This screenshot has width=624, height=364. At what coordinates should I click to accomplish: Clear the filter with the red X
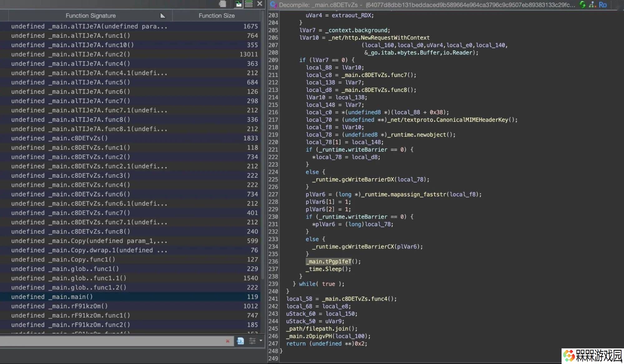coord(228,341)
